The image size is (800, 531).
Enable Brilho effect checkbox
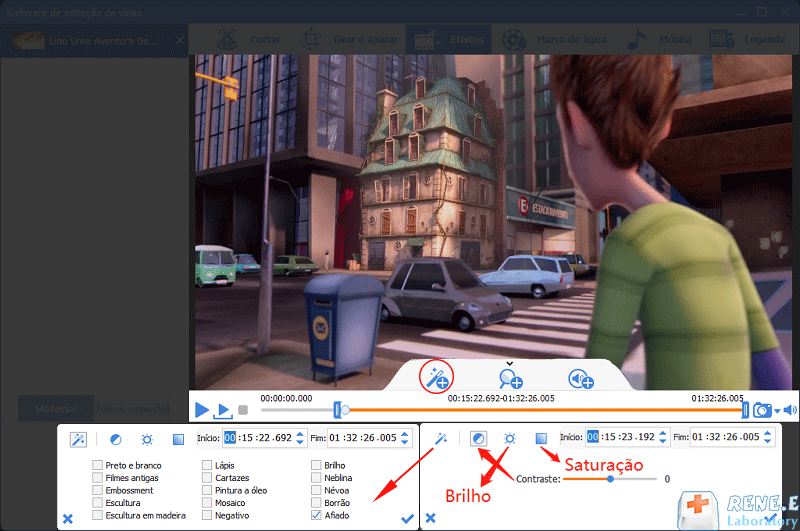pyautogui.click(x=316, y=465)
